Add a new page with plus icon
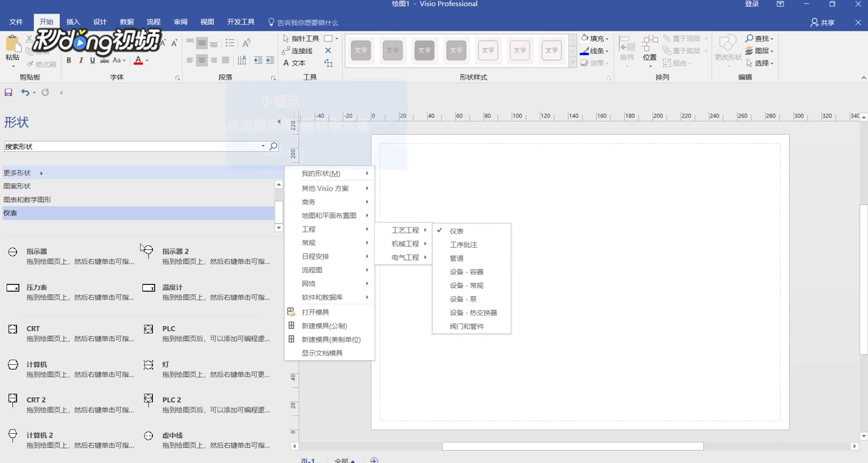 374,460
